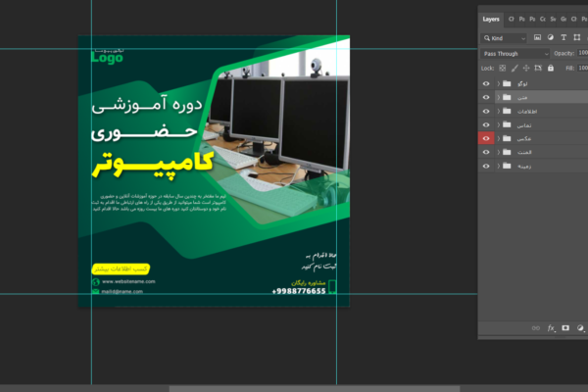Viewport: 588px width, 392px height.
Task: Hide the زمینه layer group
Action: [x=486, y=167]
